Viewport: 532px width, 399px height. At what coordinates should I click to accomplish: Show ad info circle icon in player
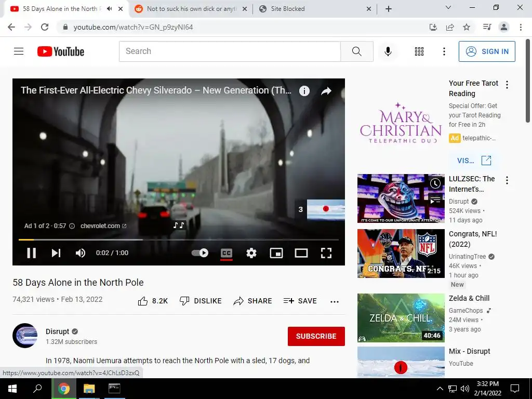coord(304,90)
